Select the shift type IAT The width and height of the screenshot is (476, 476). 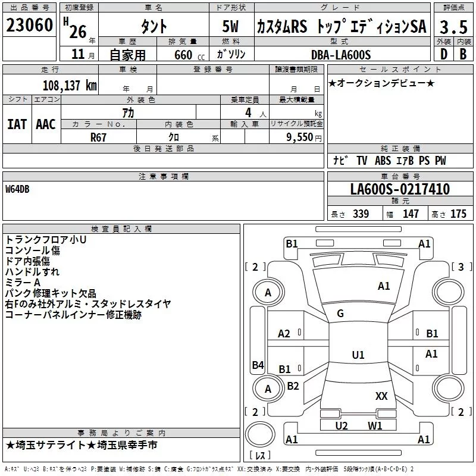pos(17,124)
